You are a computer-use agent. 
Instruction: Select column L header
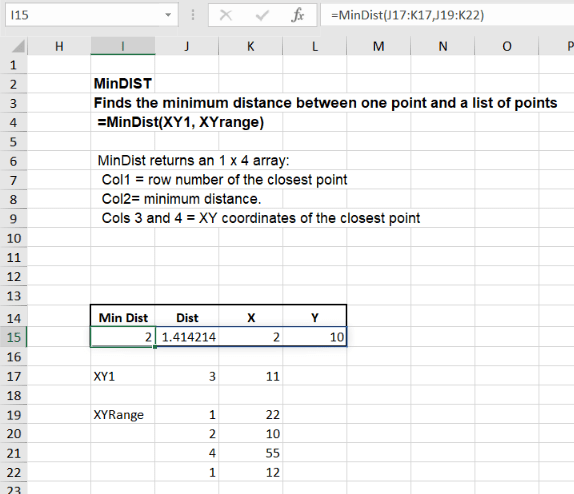click(314, 46)
